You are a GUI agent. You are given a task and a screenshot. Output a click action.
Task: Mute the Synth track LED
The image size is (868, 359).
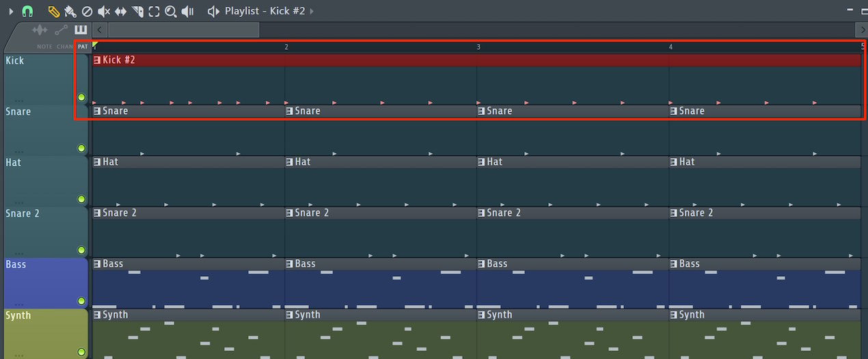(81, 352)
